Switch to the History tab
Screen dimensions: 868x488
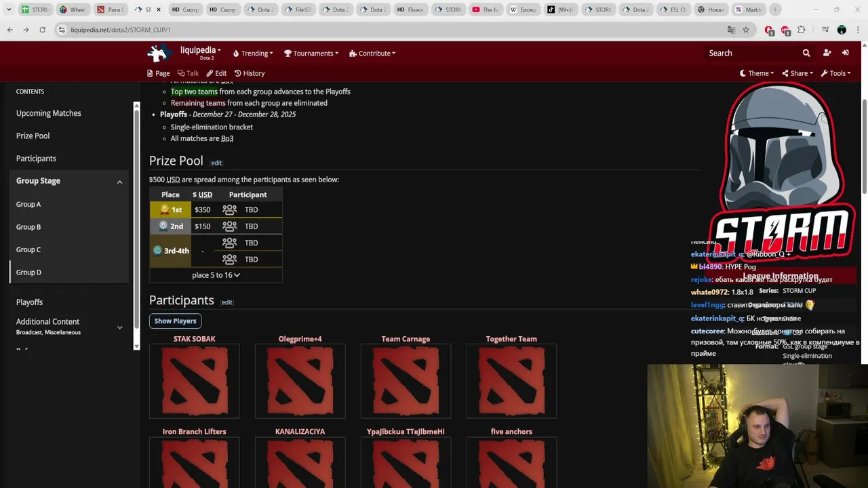point(250,73)
